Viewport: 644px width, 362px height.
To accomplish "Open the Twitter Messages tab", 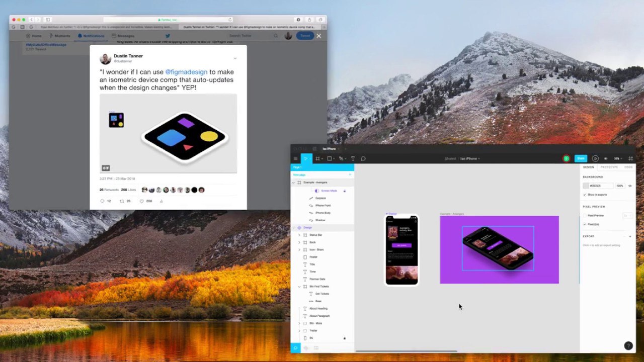I will click(123, 36).
